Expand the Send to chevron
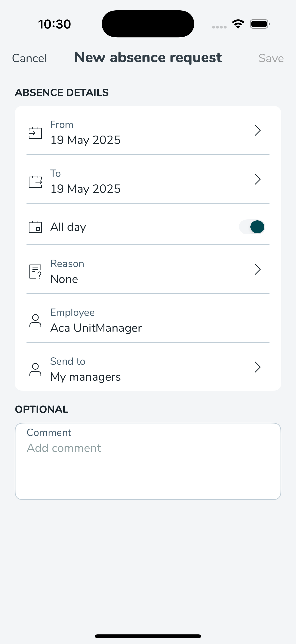This screenshot has width=296, height=644. (x=257, y=367)
